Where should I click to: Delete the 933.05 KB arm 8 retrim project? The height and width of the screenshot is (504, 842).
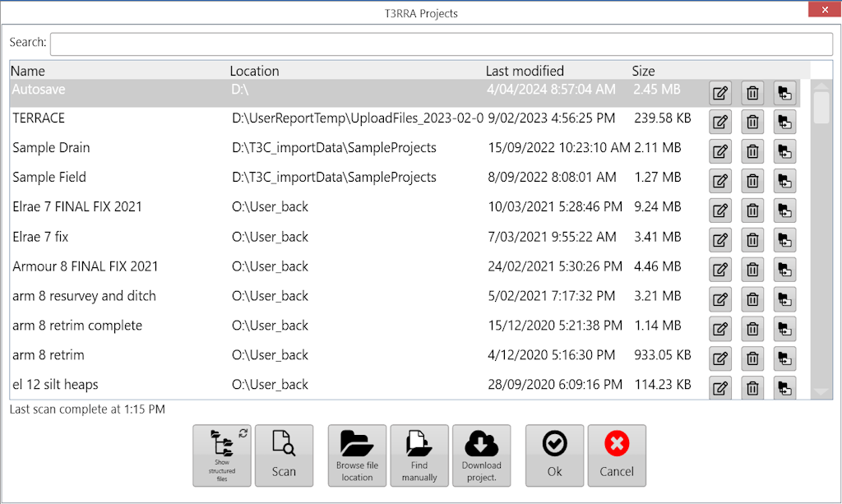[x=752, y=358]
